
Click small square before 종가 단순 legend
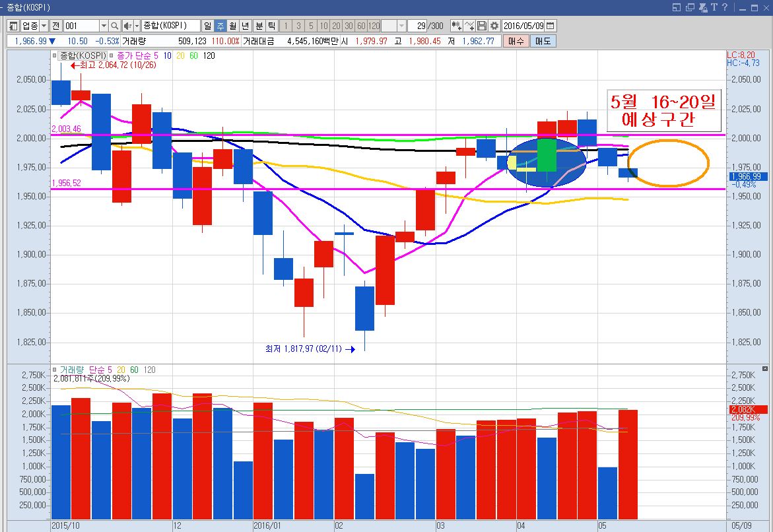112,55
